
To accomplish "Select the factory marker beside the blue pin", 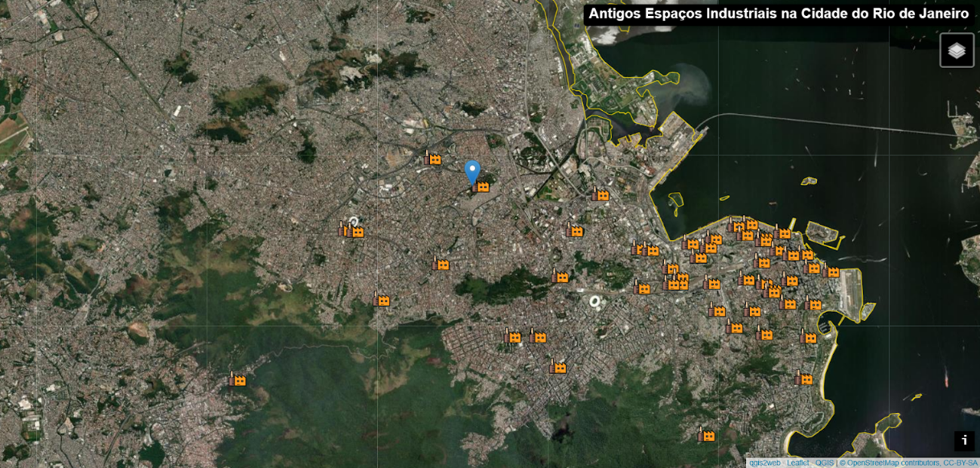I will [481, 186].
